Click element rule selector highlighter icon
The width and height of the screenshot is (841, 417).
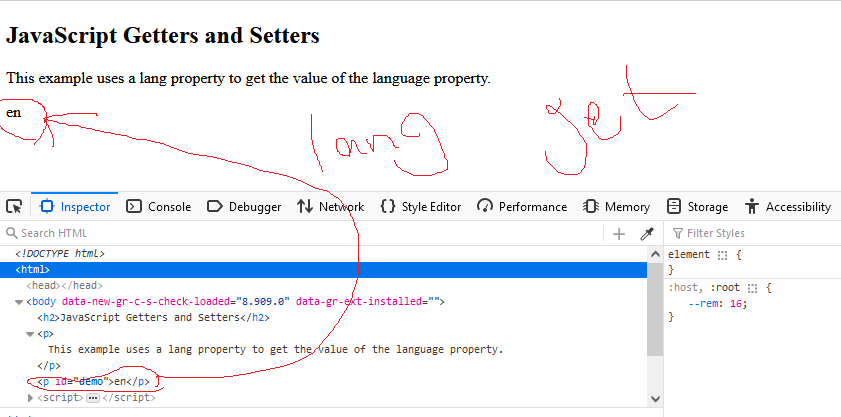click(x=722, y=255)
